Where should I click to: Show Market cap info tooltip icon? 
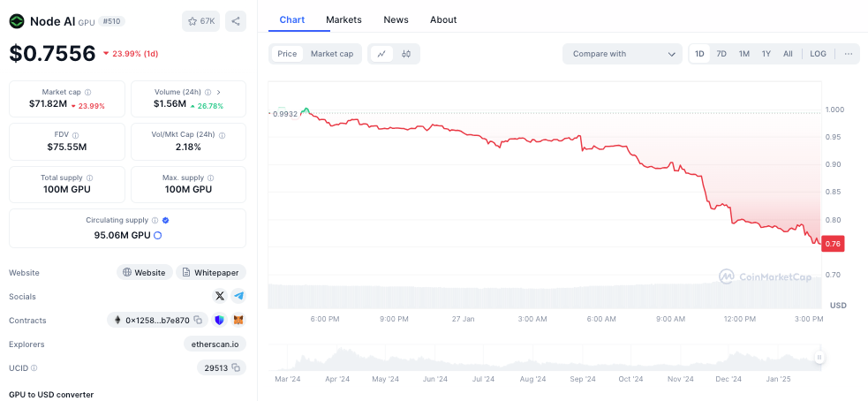[x=88, y=93]
